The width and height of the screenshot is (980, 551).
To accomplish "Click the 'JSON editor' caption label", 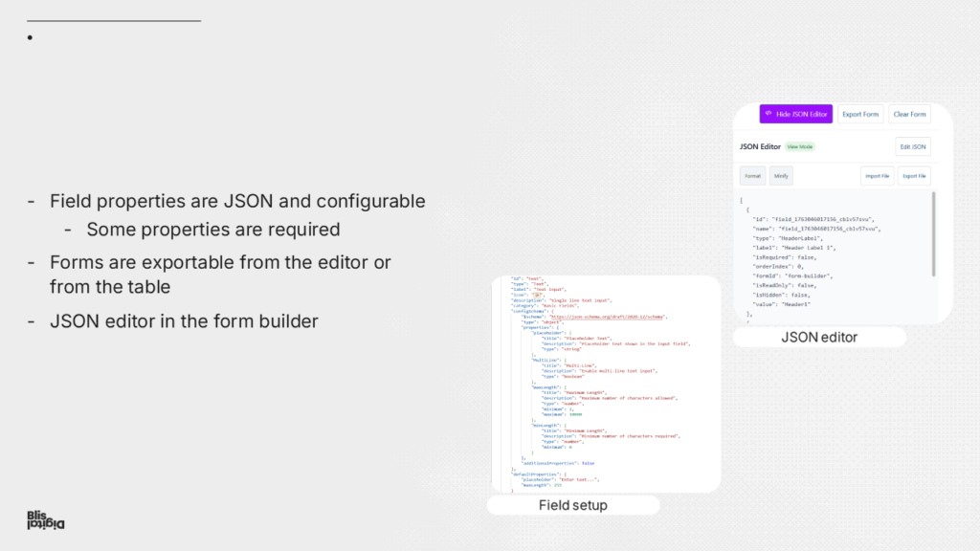I will 819,337.
